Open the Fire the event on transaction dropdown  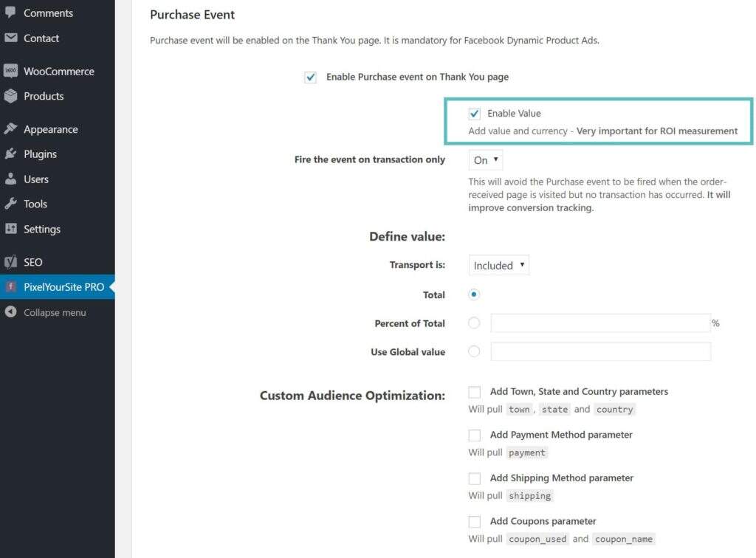pyautogui.click(x=486, y=160)
